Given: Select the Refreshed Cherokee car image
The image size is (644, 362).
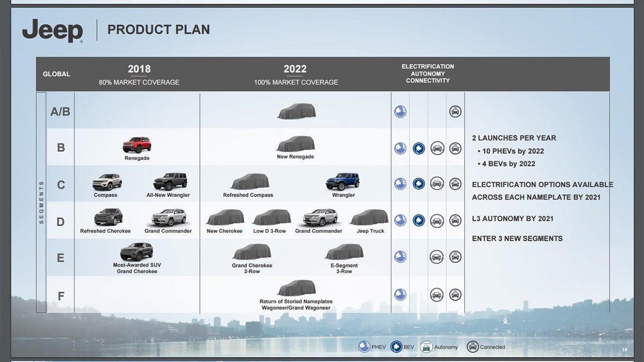Looking at the screenshot, I should 108,217.
